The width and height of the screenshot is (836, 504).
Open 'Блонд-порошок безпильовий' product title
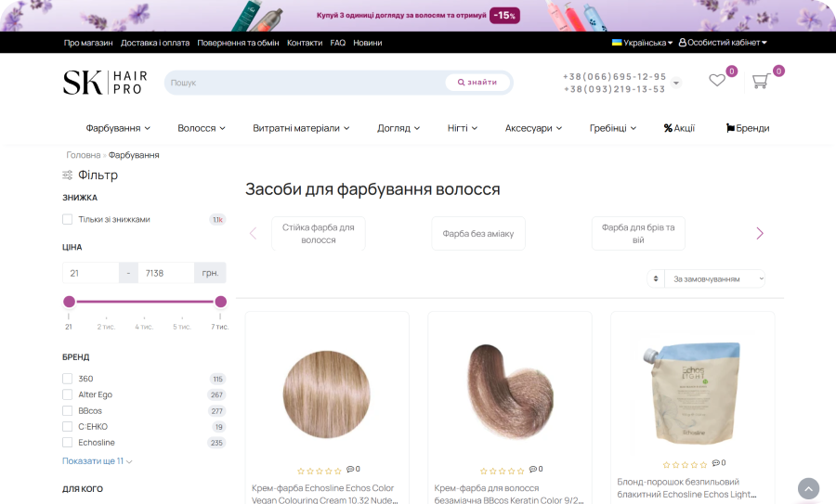[686, 488]
